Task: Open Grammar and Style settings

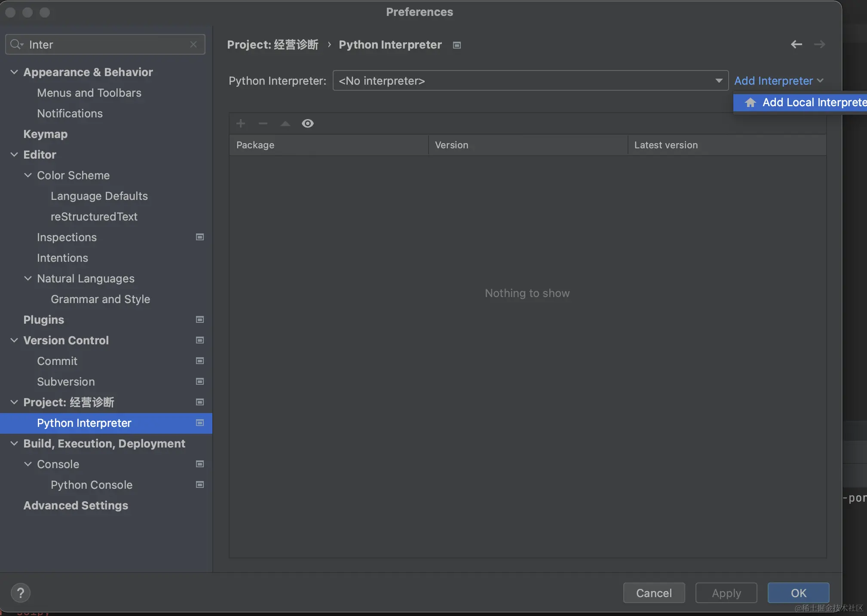Action: (x=100, y=299)
